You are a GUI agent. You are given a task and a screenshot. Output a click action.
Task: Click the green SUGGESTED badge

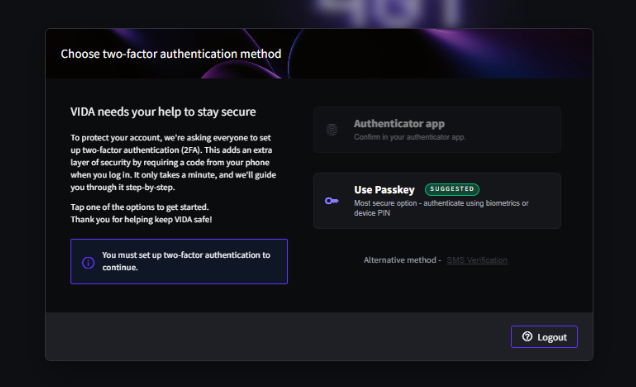click(452, 189)
